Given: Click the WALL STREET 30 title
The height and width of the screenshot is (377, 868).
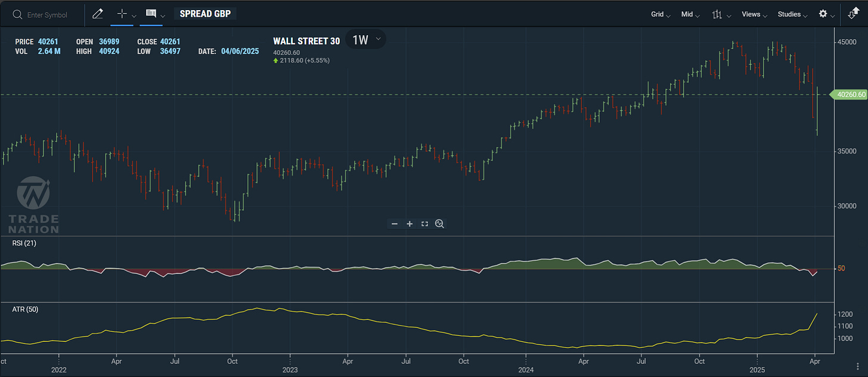Looking at the screenshot, I should click(306, 41).
